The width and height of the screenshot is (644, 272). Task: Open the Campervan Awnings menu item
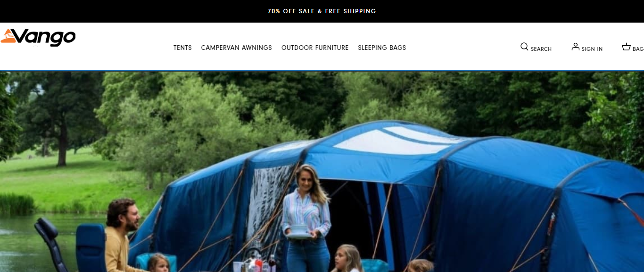tap(237, 48)
